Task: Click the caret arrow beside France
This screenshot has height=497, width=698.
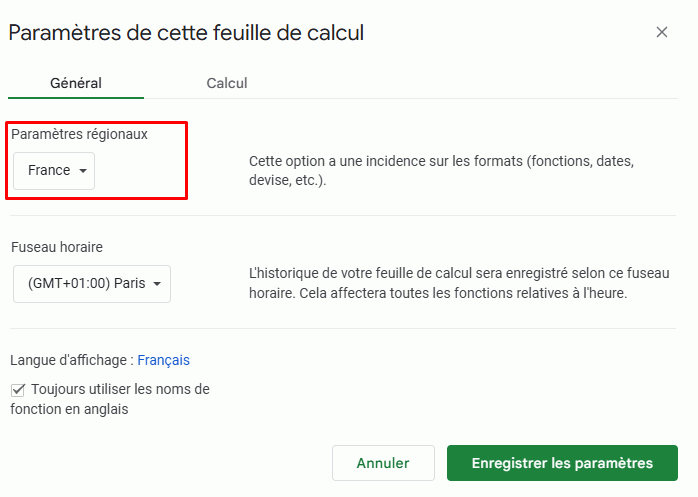Action: (83, 171)
